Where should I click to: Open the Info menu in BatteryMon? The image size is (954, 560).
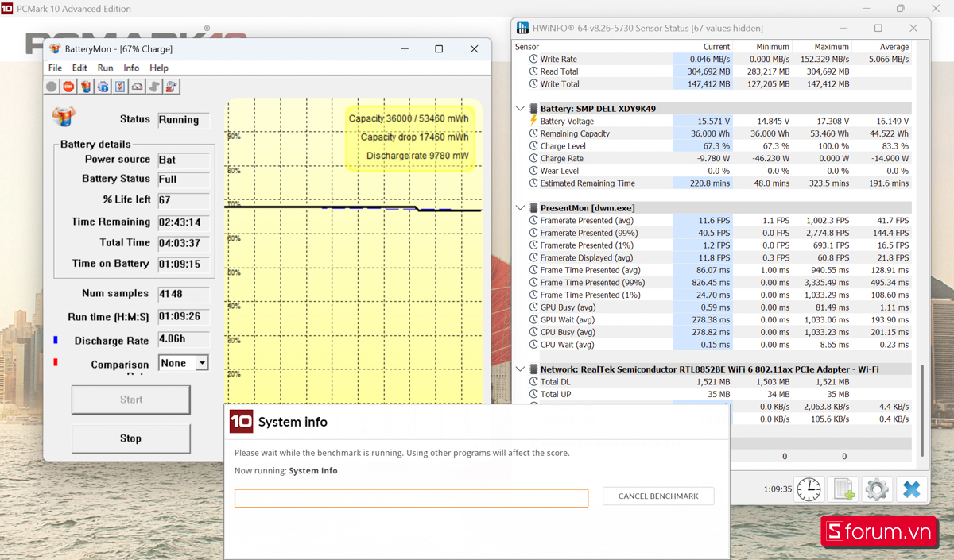pos(131,68)
